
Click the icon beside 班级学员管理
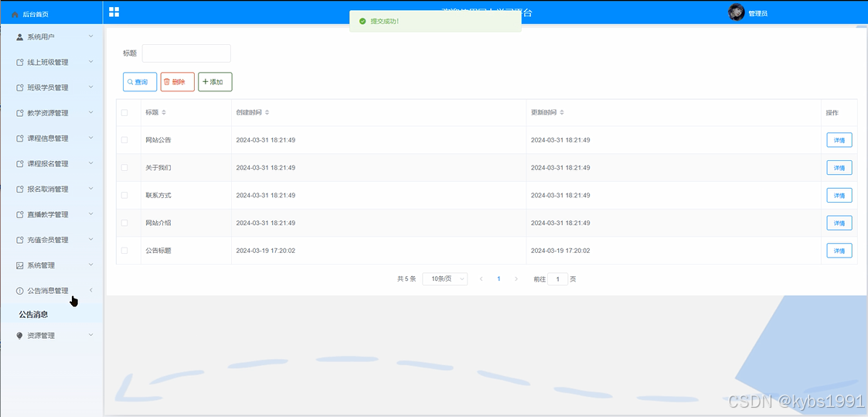click(x=20, y=88)
